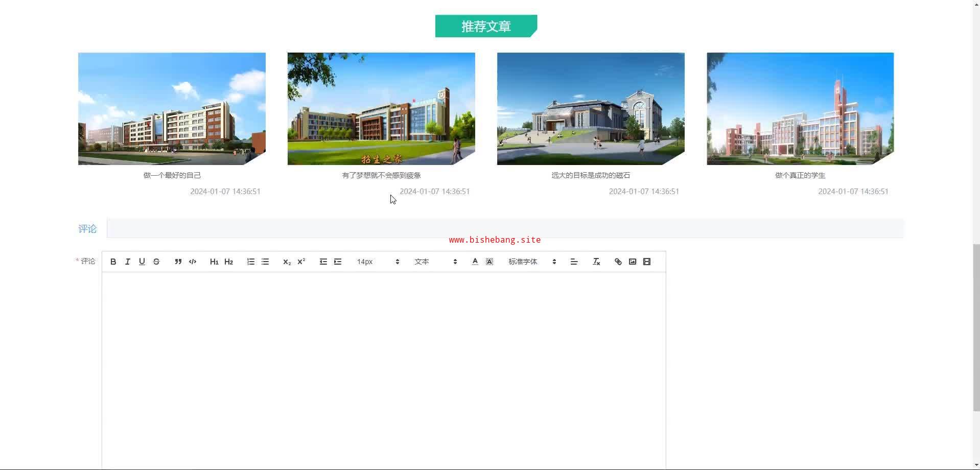
Task: Open the text background color picker
Action: 489,262
